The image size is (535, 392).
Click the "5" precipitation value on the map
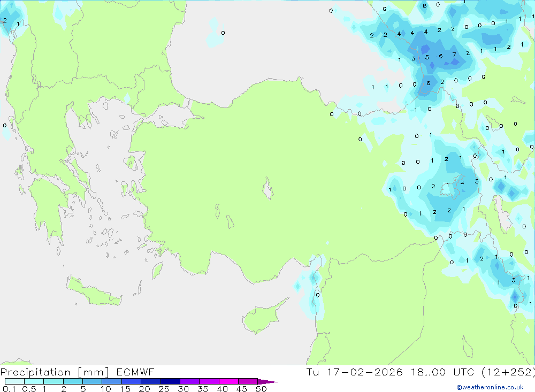(427, 57)
